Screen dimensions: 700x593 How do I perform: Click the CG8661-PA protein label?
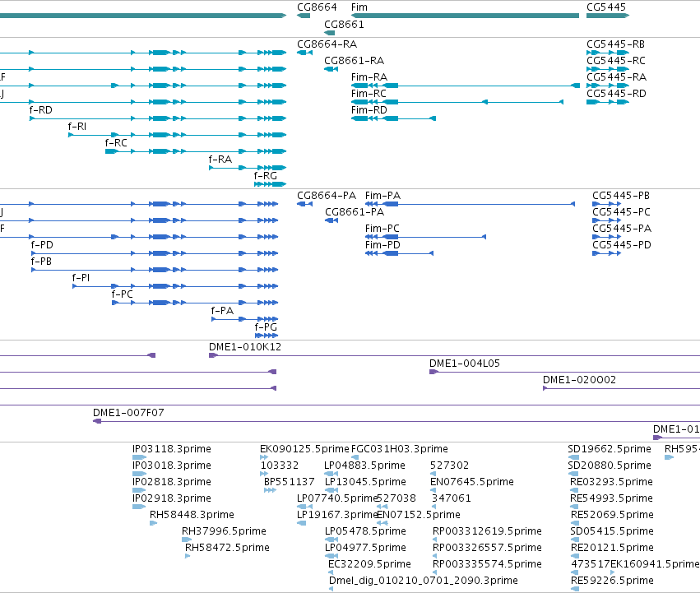point(355,212)
